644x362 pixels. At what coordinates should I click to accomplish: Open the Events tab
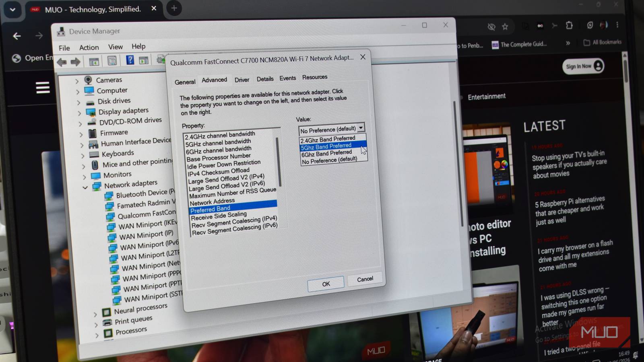click(x=287, y=78)
